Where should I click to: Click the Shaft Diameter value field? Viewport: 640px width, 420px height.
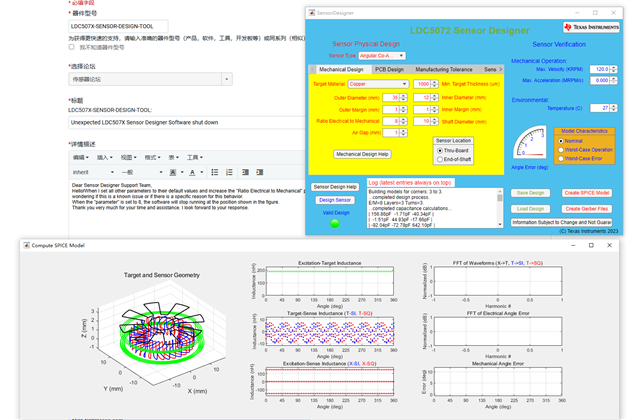[422, 121]
